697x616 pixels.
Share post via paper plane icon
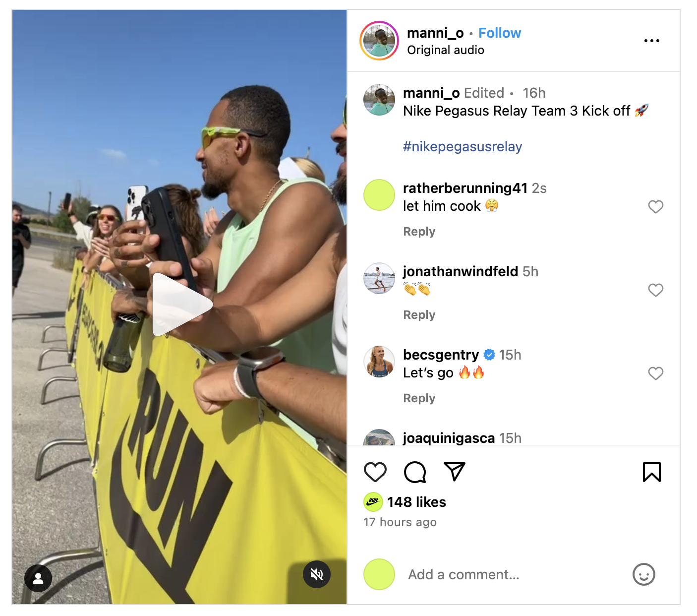(455, 472)
